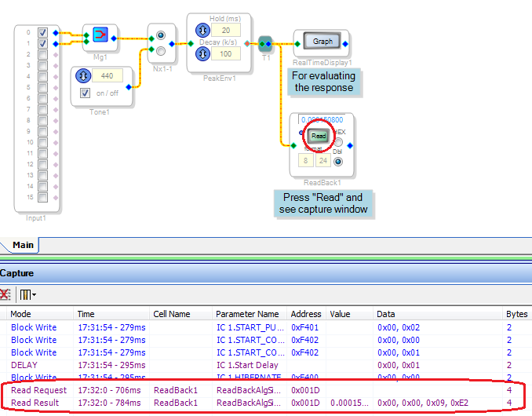The width and height of the screenshot is (532, 416).
Task: Click ReadBack1 format field 24
Action: (323, 160)
